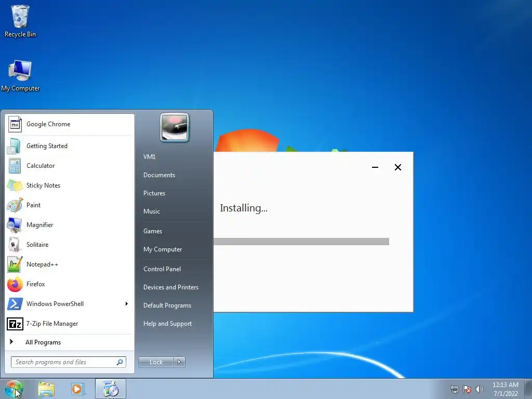Screen dimensions: 532x399
Task: Close the Installing window
Action: [x=398, y=167]
